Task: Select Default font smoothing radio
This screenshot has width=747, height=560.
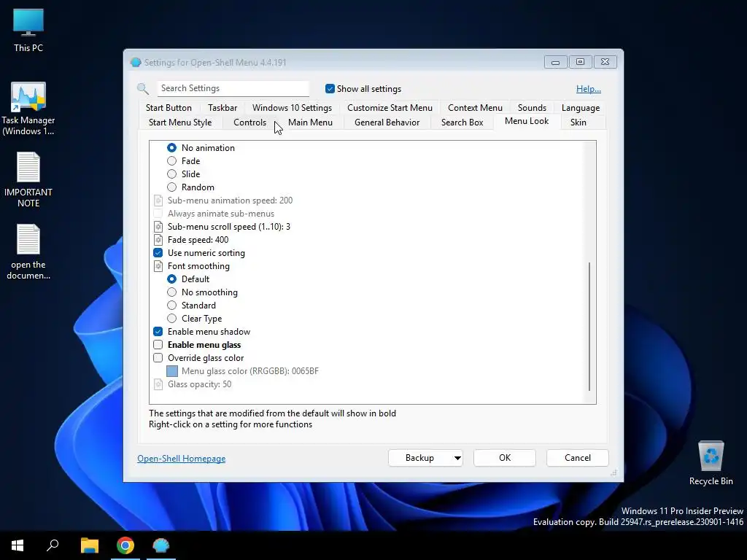Action: click(x=171, y=279)
